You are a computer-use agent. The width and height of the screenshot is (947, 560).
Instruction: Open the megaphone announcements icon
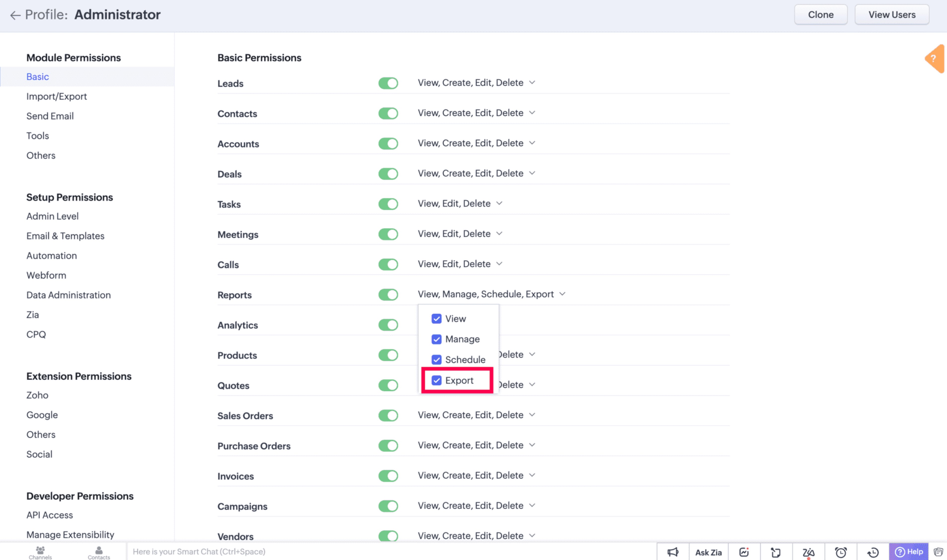(673, 552)
